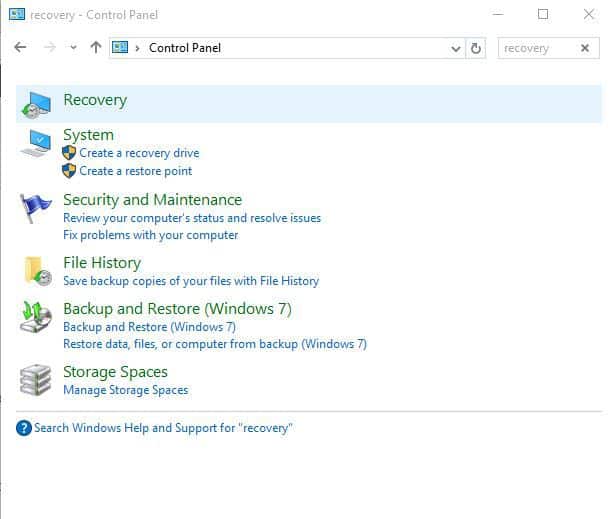This screenshot has width=609, height=519.
Task: Click the shield icon beside Create a recovery drive
Action: pos(69,153)
